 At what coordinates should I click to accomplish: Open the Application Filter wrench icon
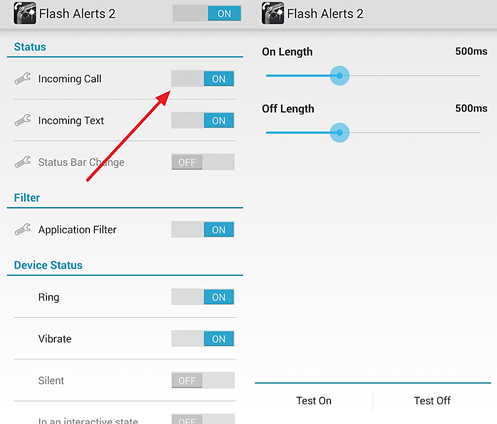(23, 229)
